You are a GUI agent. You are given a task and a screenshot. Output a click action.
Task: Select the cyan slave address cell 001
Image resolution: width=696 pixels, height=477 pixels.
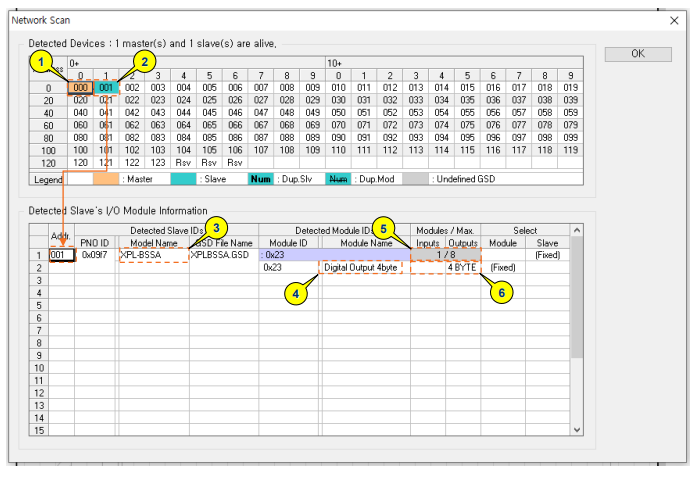[106, 87]
